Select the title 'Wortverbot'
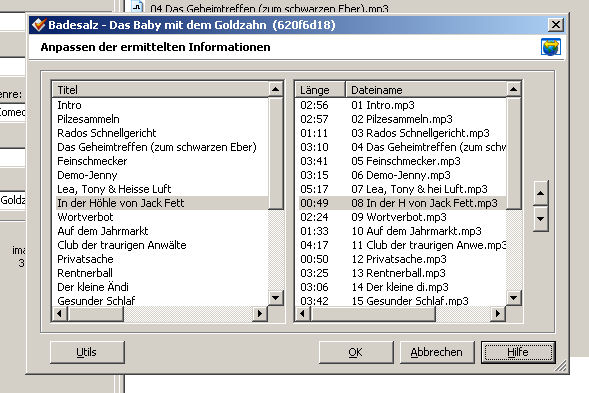The height and width of the screenshot is (393, 589). [x=85, y=217]
